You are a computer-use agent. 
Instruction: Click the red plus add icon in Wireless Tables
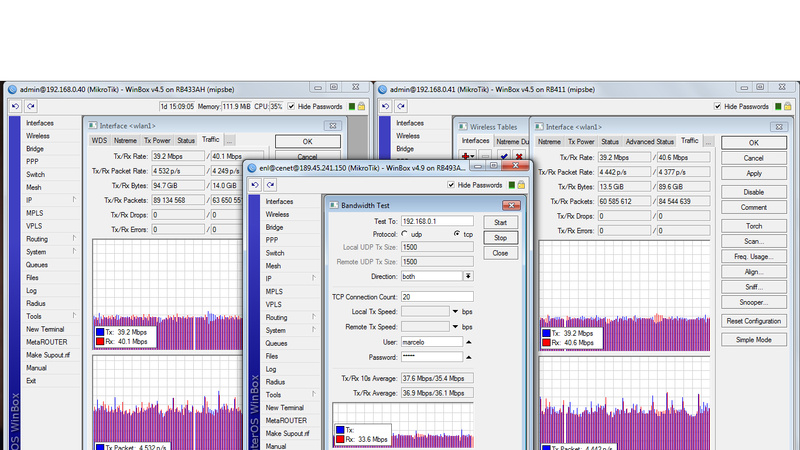click(x=466, y=156)
